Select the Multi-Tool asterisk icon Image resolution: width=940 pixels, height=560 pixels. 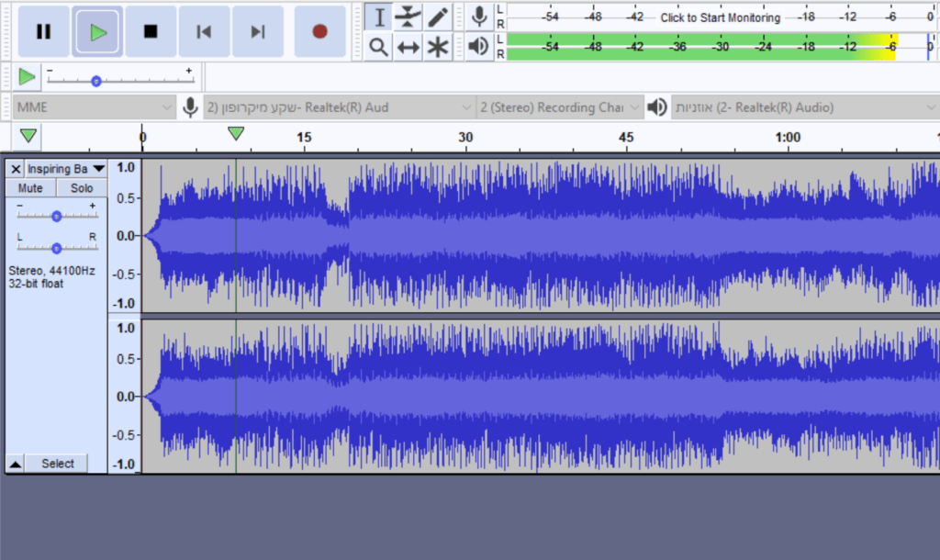(438, 47)
